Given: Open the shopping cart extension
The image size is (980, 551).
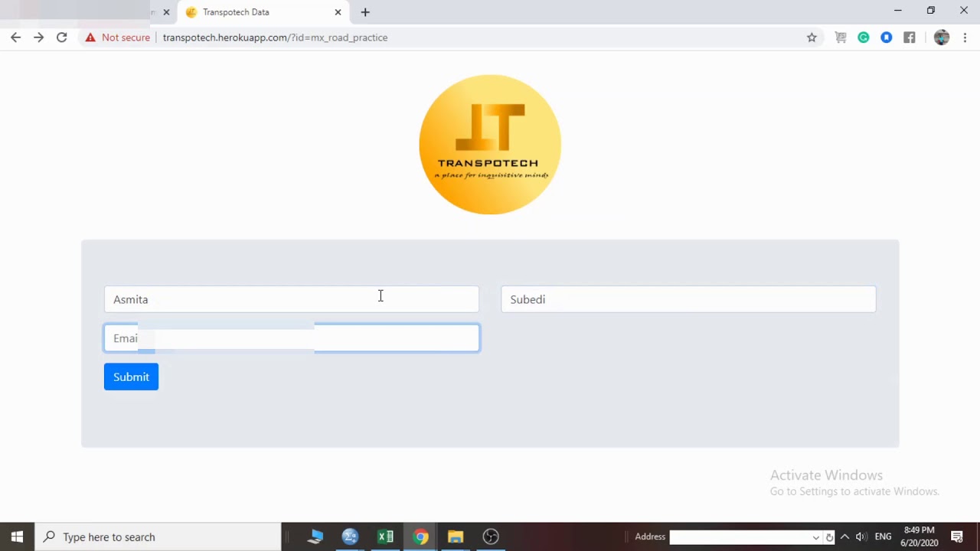Looking at the screenshot, I should point(841,37).
